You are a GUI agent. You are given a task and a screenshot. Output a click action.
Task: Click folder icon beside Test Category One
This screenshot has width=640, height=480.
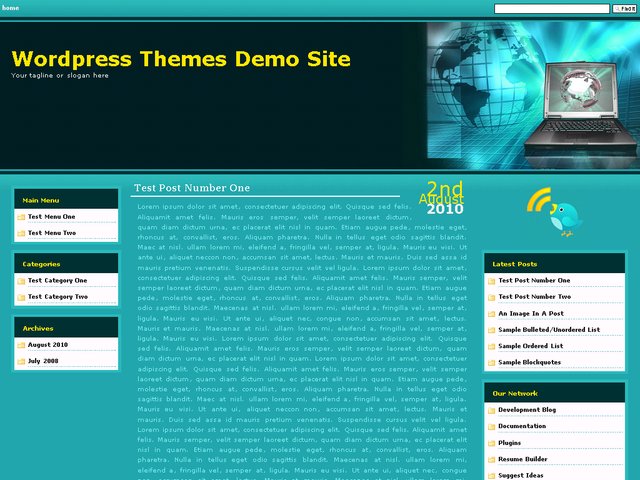pyautogui.click(x=21, y=281)
